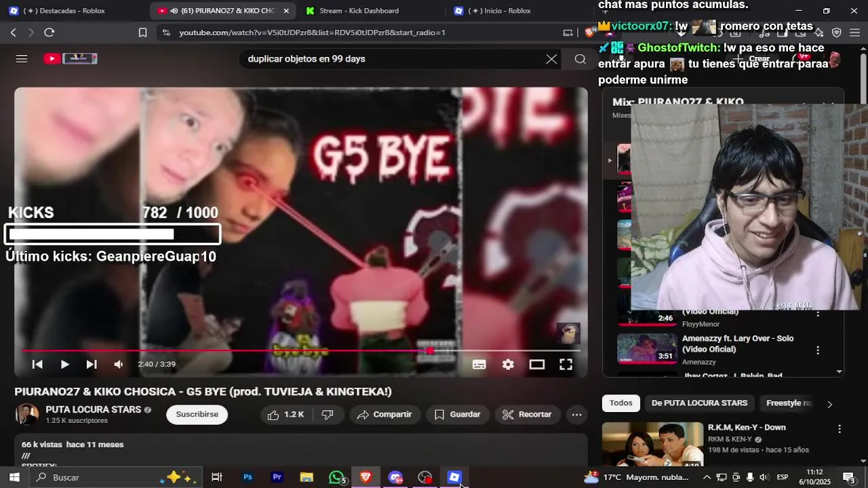The image size is (868, 488).
Task: Close the PIURANO27 YouTube tab
Action: [x=286, y=11]
